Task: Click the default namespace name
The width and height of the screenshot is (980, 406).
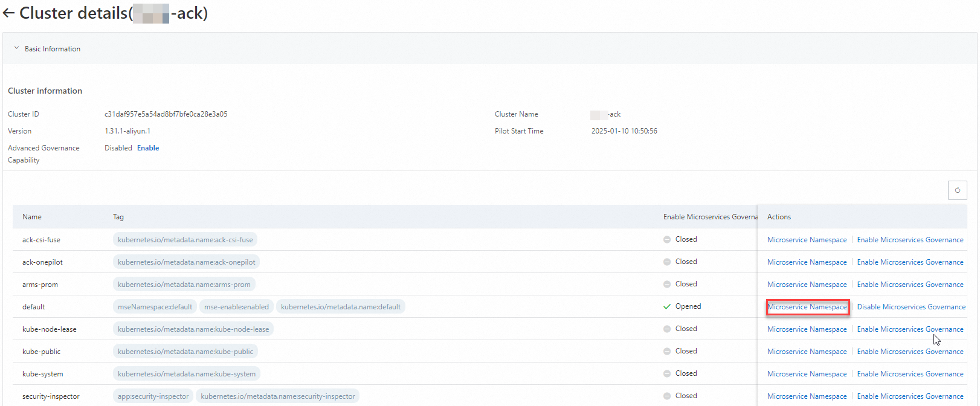Action: (x=34, y=307)
